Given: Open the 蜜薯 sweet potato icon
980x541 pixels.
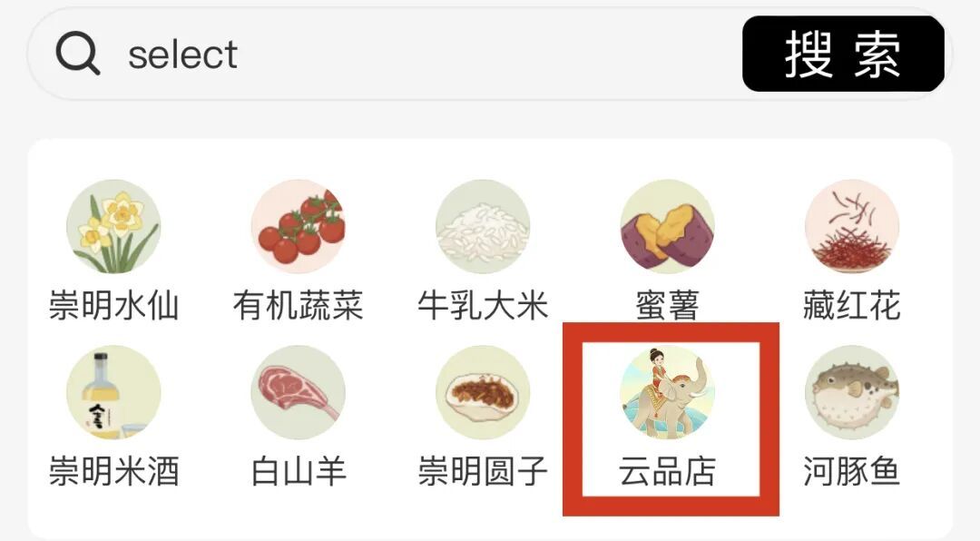Looking at the screenshot, I should click(x=667, y=226).
